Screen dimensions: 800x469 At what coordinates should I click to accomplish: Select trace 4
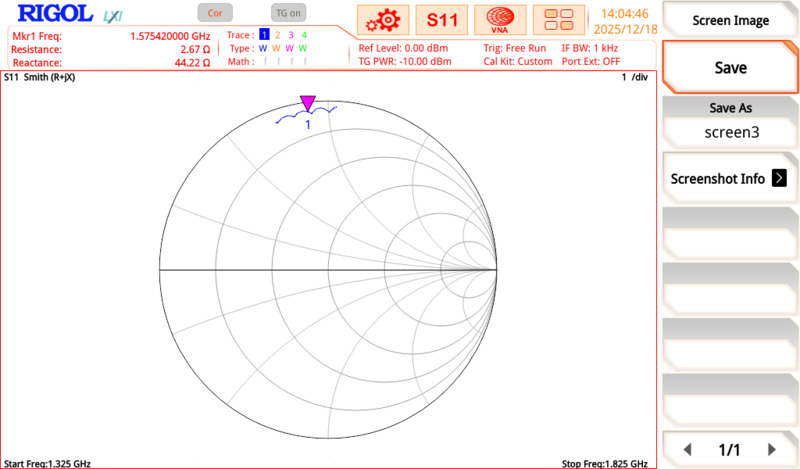coord(304,35)
